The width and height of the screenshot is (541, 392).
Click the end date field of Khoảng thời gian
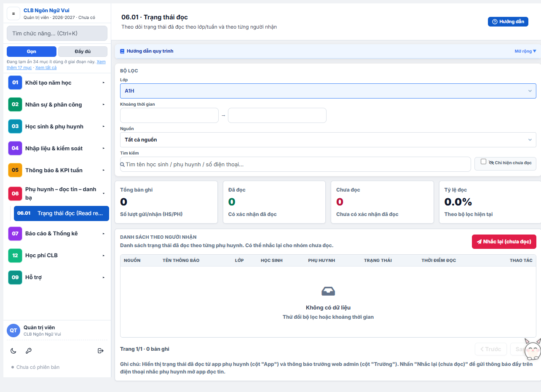point(277,115)
